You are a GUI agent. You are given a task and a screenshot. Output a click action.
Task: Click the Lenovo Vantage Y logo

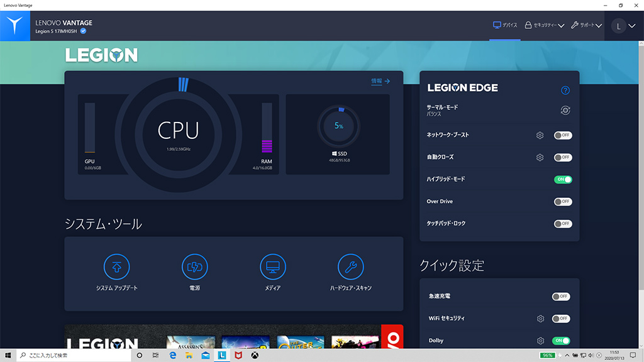(15, 25)
